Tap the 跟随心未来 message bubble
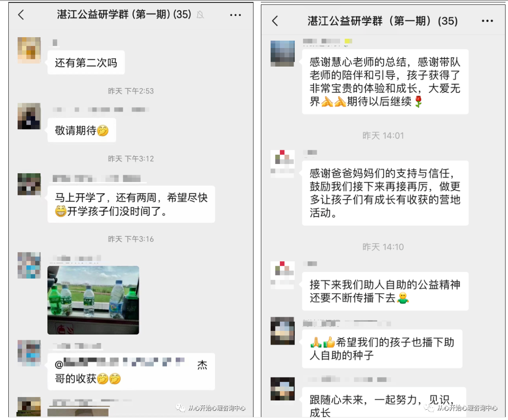This screenshot has height=420, width=508. [x=384, y=402]
